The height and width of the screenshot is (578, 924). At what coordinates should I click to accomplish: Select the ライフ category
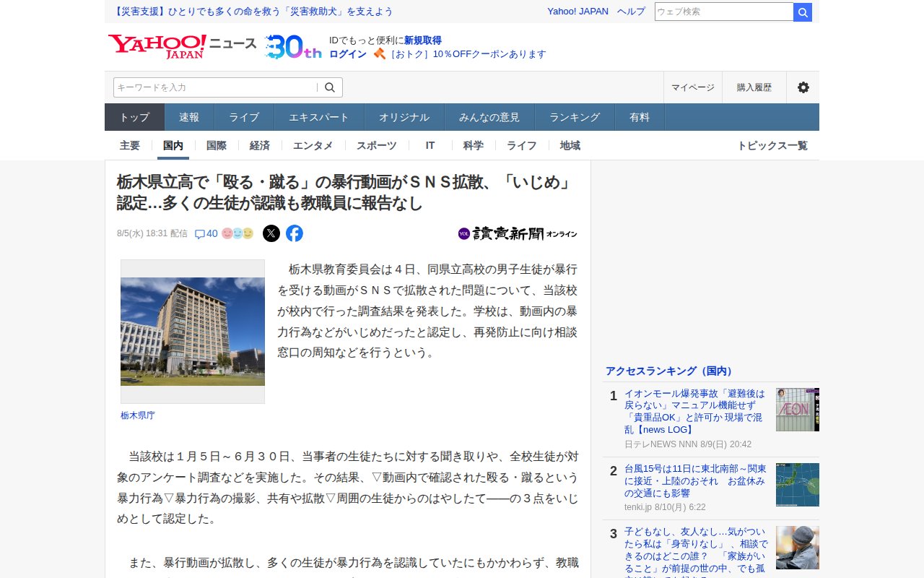click(522, 145)
